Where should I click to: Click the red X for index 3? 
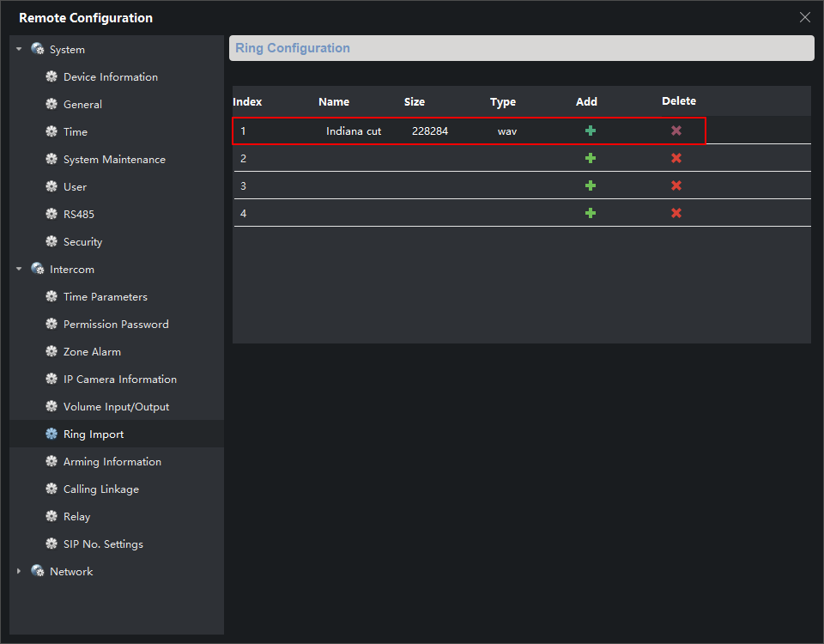pos(676,185)
